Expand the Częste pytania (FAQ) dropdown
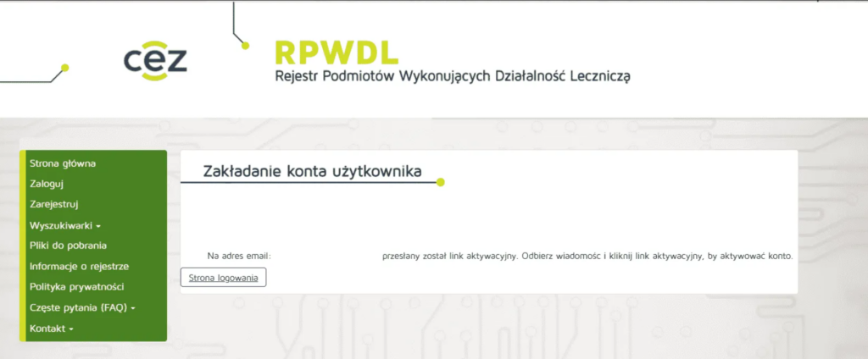The height and width of the screenshot is (359, 868). pos(82,307)
